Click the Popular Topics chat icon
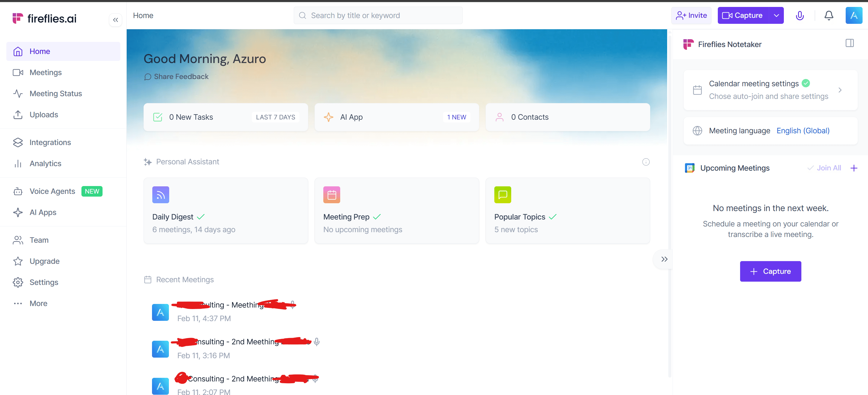Image resolution: width=868 pixels, height=395 pixels. (x=502, y=195)
